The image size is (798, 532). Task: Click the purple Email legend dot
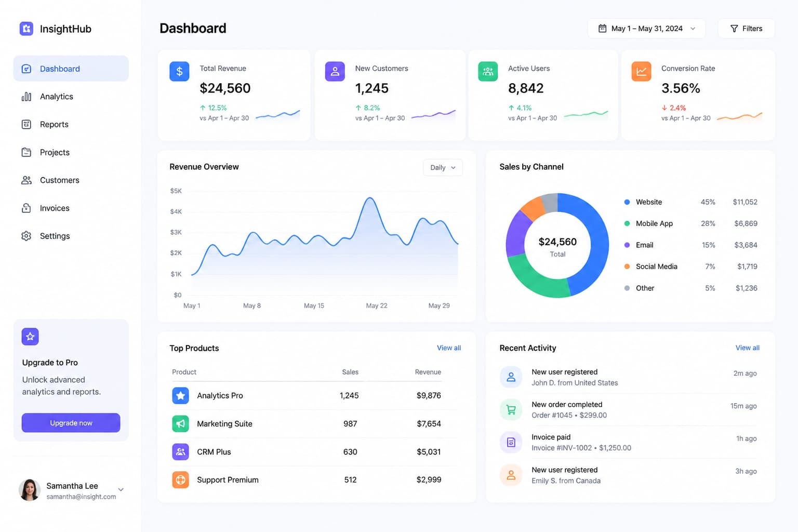tap(627, 245)
